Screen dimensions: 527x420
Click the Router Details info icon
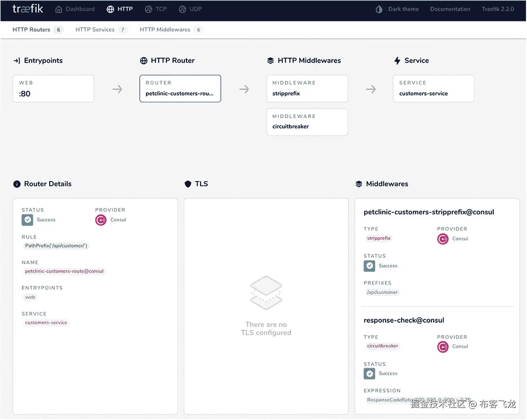(17, 184)
